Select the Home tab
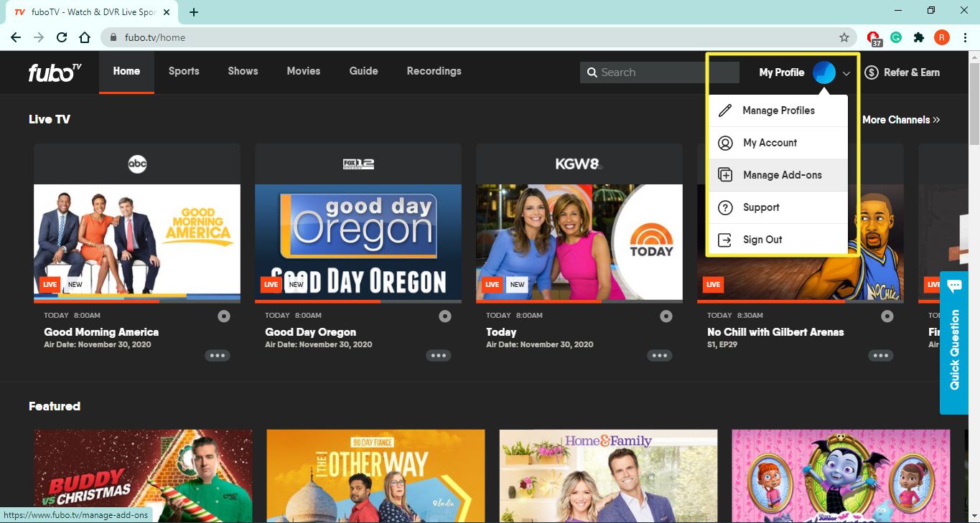Viewport: 980px width, 523px height. 126,72
